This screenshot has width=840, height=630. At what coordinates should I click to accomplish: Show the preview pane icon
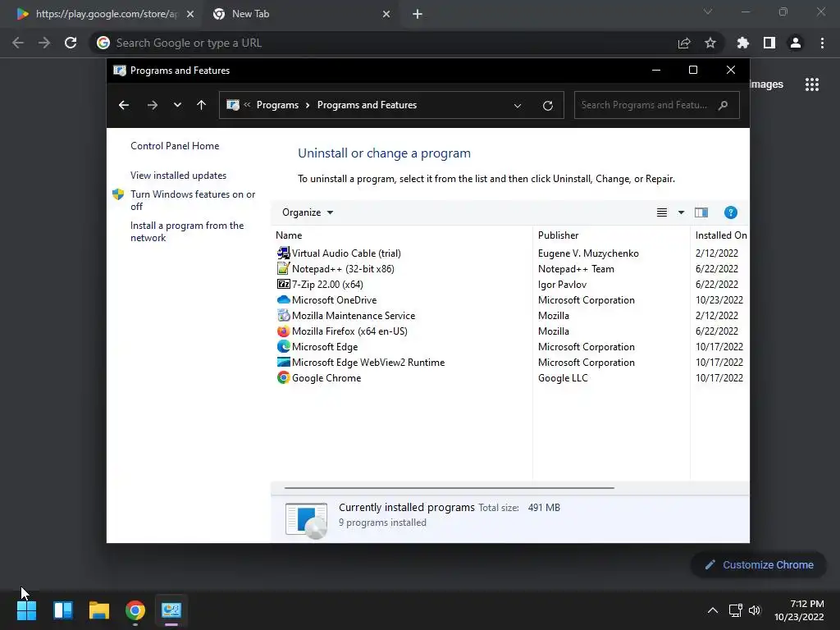701,212
